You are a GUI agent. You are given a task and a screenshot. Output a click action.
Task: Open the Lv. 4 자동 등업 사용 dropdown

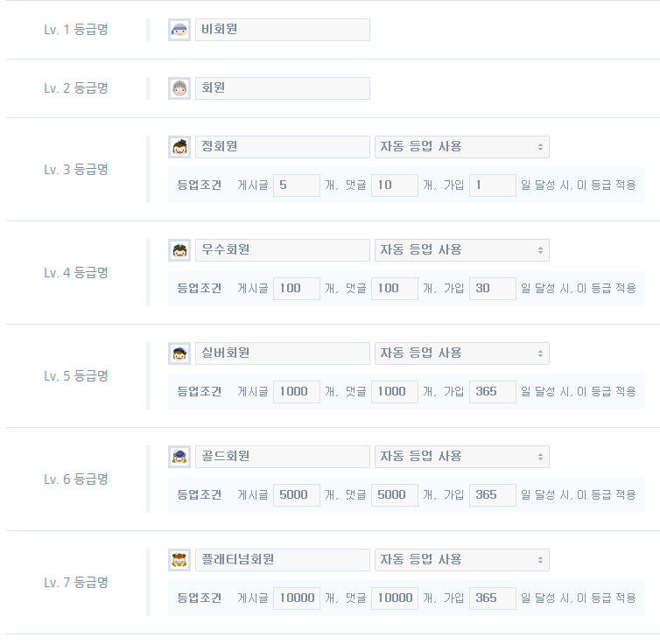coord(461,250)
